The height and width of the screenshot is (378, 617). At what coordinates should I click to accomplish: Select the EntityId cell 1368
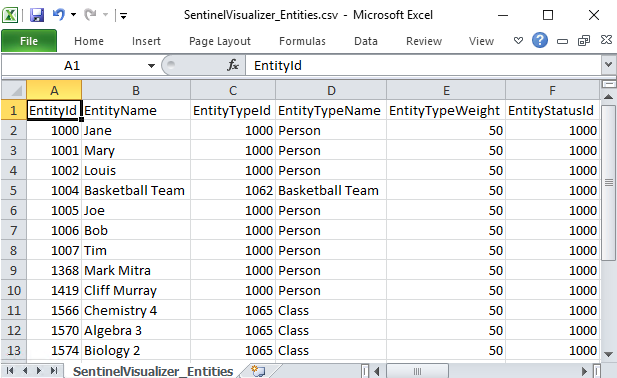[54, 271]
